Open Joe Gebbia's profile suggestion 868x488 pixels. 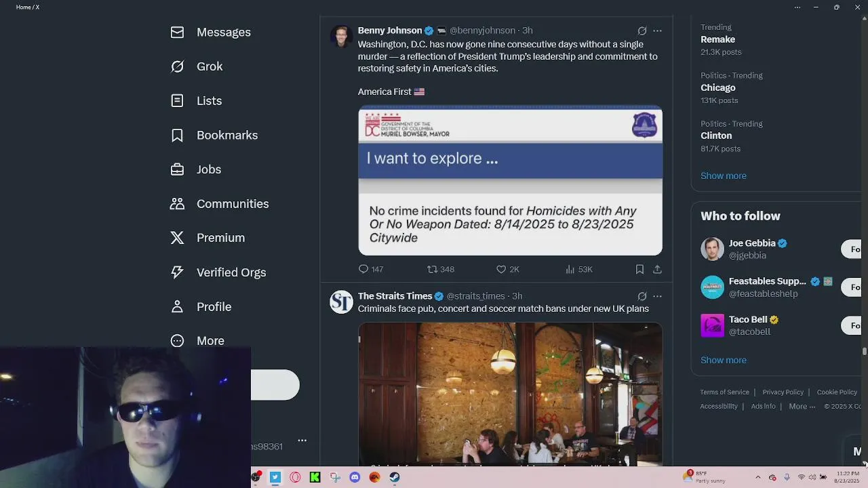click(753, 243)
